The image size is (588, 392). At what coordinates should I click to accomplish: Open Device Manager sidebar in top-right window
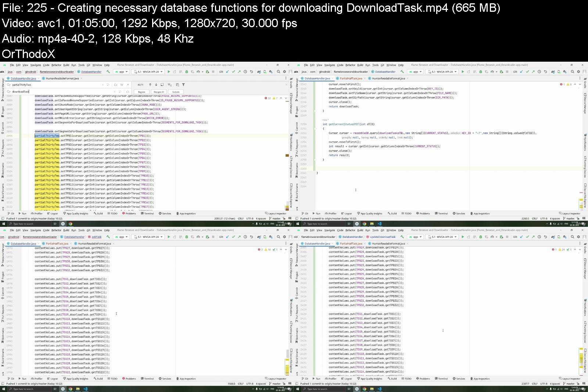585,104
